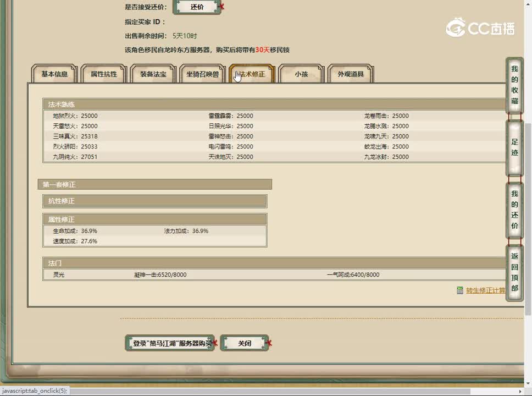Click 龙卷雨击: 25000 entry

pos(386,116)
